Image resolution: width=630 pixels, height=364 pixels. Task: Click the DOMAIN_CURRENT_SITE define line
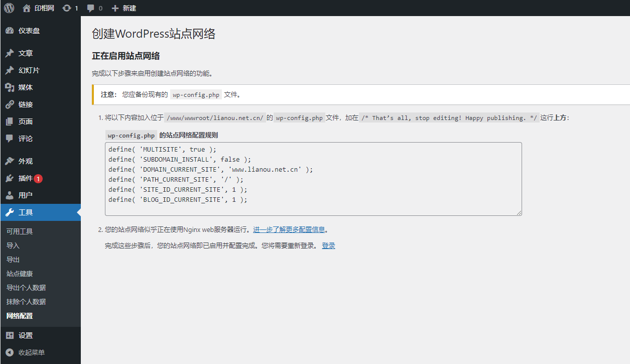pos(210,169)
